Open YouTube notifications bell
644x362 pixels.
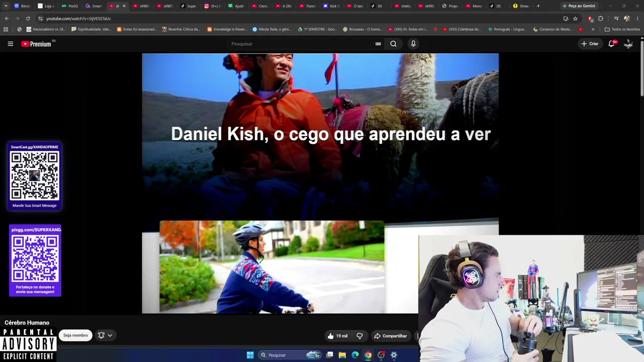click(x=612, y=44)
